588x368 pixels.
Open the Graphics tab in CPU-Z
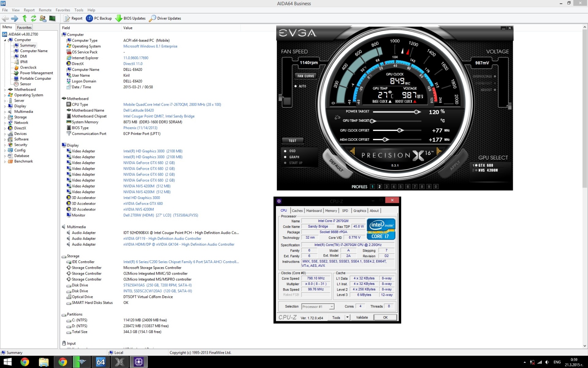coord(360,211)
